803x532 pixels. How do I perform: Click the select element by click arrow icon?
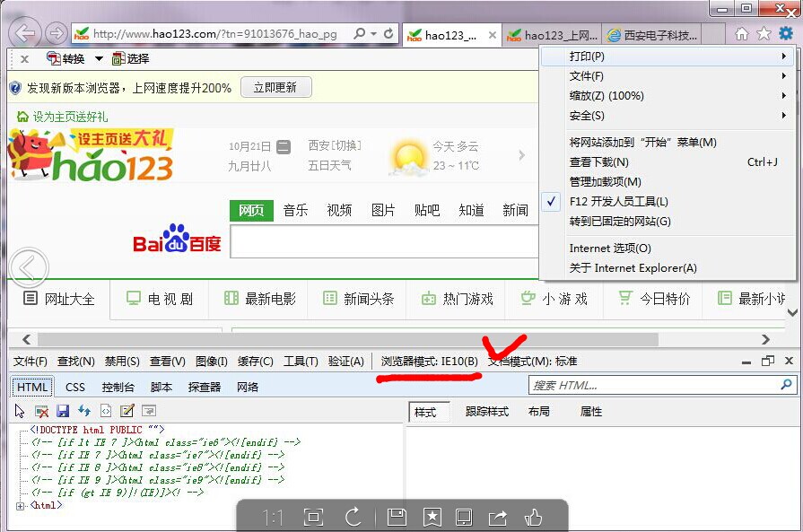click(x=20, y=411)
